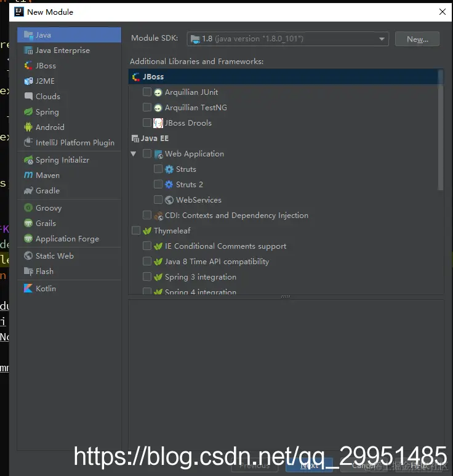Screen dimensions: 453x476
Task: Click the Gradle elephant icon
Action: 28,191
